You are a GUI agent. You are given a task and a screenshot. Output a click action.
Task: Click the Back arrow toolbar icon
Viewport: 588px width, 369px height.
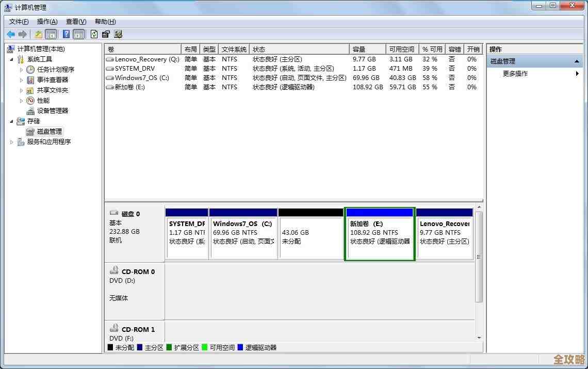point(11,34)
